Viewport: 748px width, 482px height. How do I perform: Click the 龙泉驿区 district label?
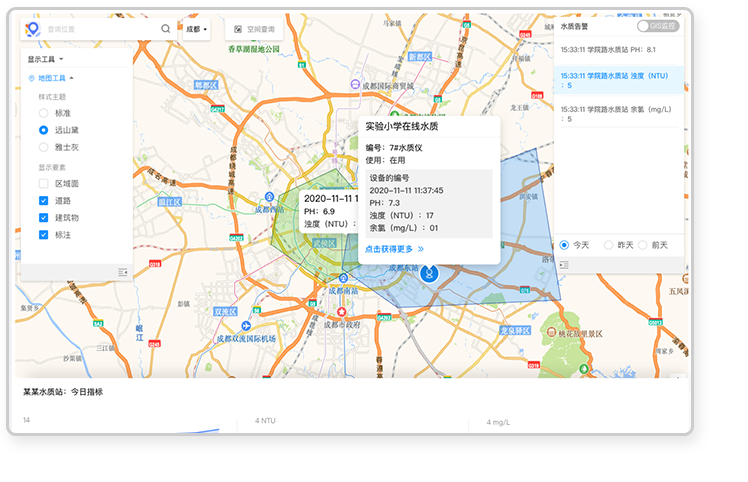pyautogui.click(x=515, y=330)
